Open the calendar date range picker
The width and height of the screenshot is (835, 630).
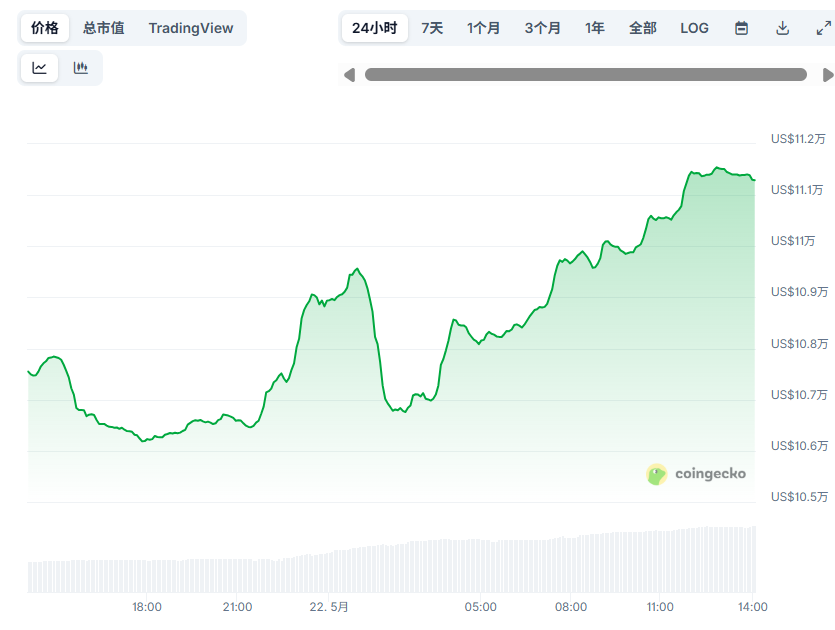[741, 28]
